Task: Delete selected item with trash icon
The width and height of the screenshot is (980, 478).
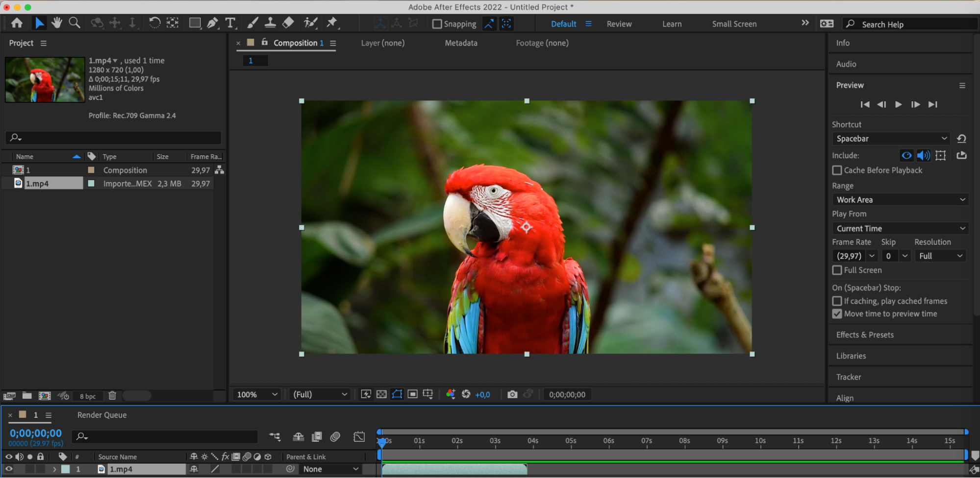Action: tap(112, 396)
